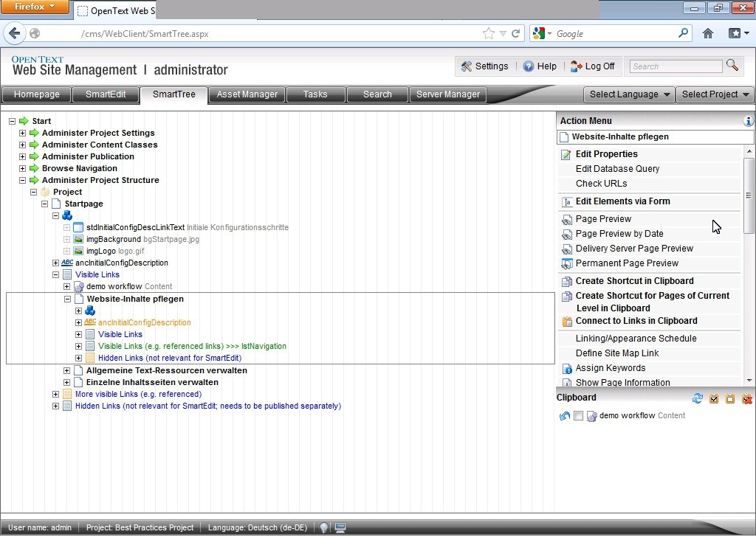Click the imgBackground image icon in the tree
The height and width of the screenshot is (537, 756).
coord(78,239)
